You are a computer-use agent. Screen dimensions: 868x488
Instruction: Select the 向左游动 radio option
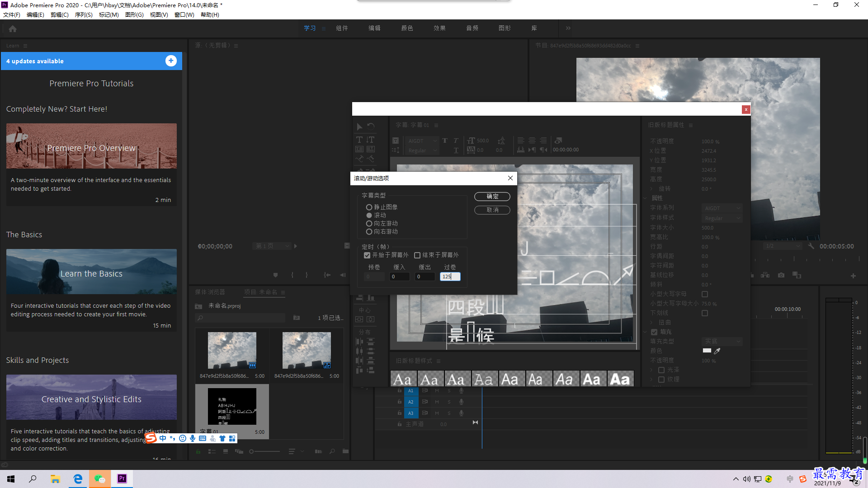pos(369,223)
